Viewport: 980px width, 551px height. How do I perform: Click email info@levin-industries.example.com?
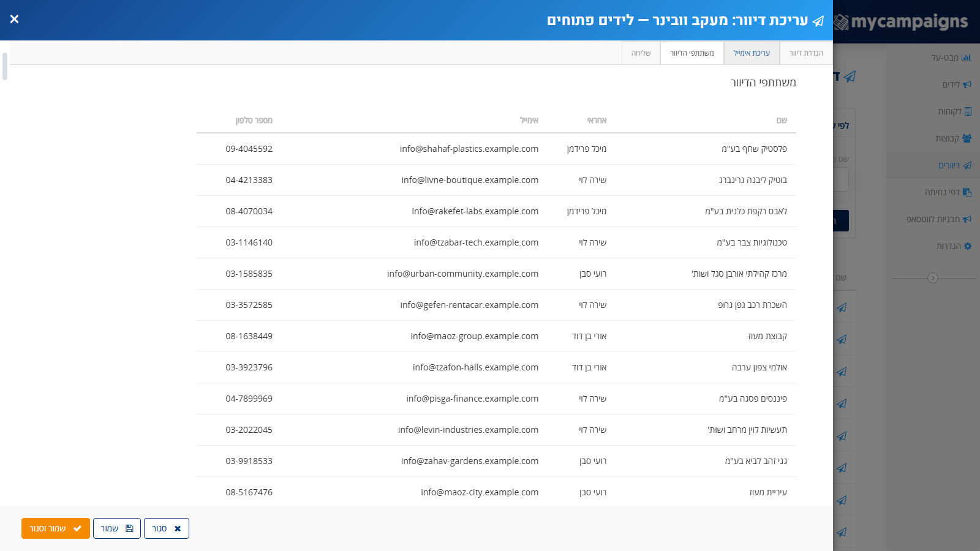(468, 430)
